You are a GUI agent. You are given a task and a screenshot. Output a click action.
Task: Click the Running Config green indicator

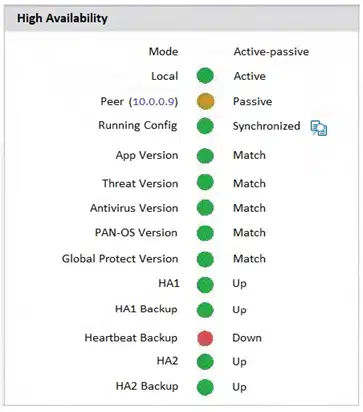pos(205,126)
